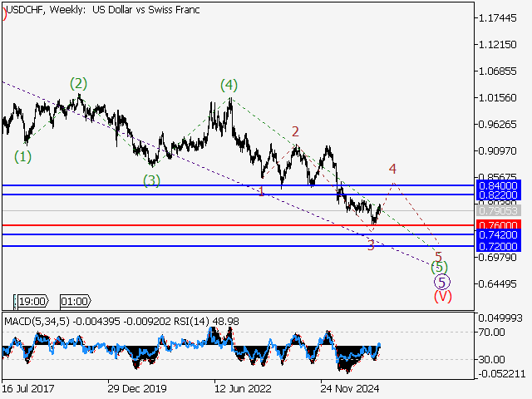Image resolution: width=532 pixels, height=399 pixels.
Task: Select the red (V) wave label
Action: pos(442,296)
